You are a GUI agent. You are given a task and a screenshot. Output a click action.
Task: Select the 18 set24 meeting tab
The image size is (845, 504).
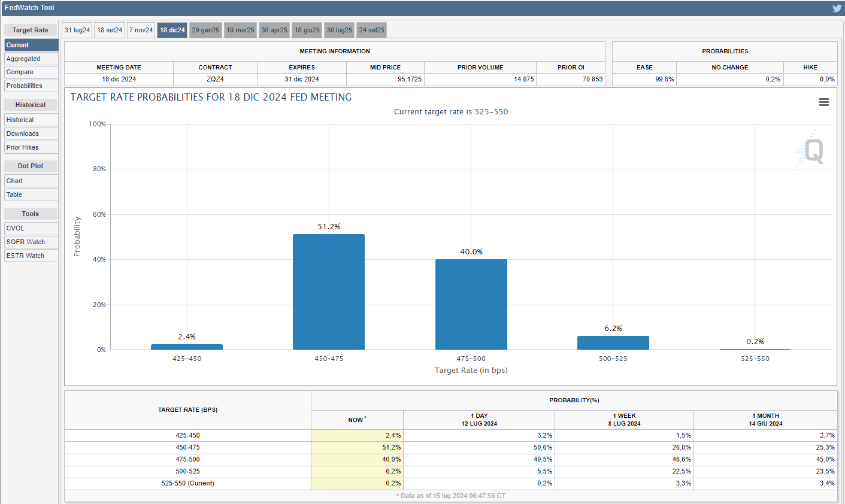click(x=110, y=30)
